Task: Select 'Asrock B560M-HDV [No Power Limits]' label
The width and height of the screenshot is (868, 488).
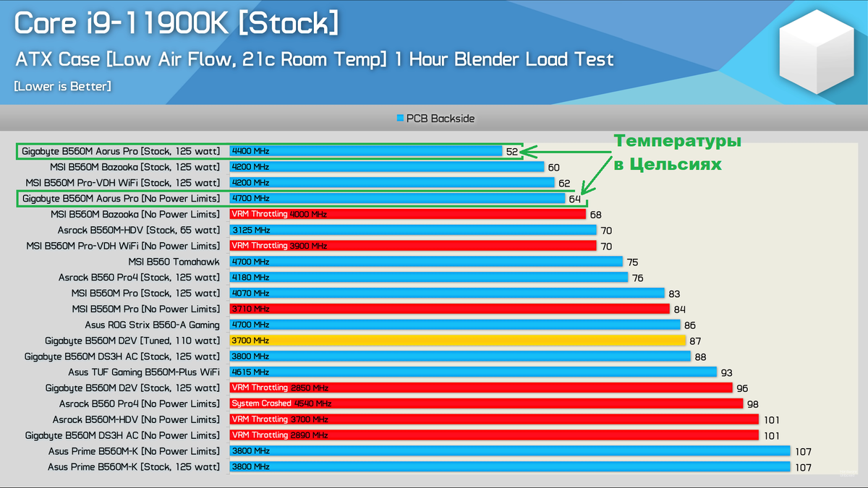Action: point(136,419)
